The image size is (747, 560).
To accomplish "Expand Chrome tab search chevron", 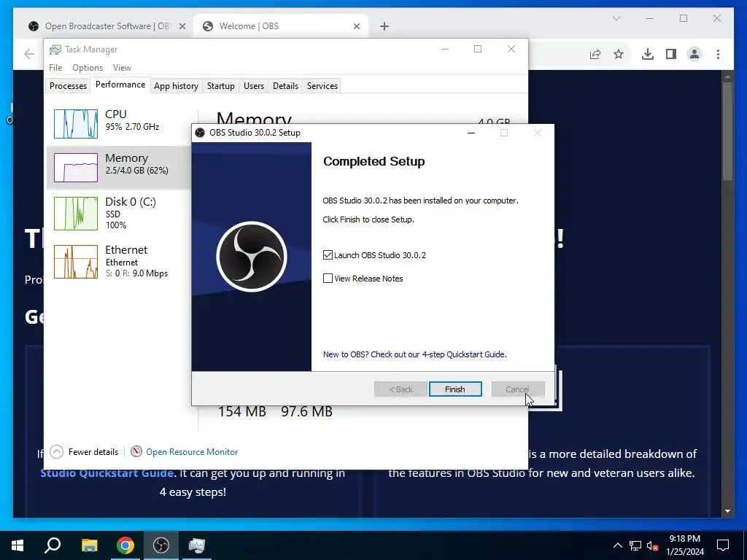I will pos(616,18).
